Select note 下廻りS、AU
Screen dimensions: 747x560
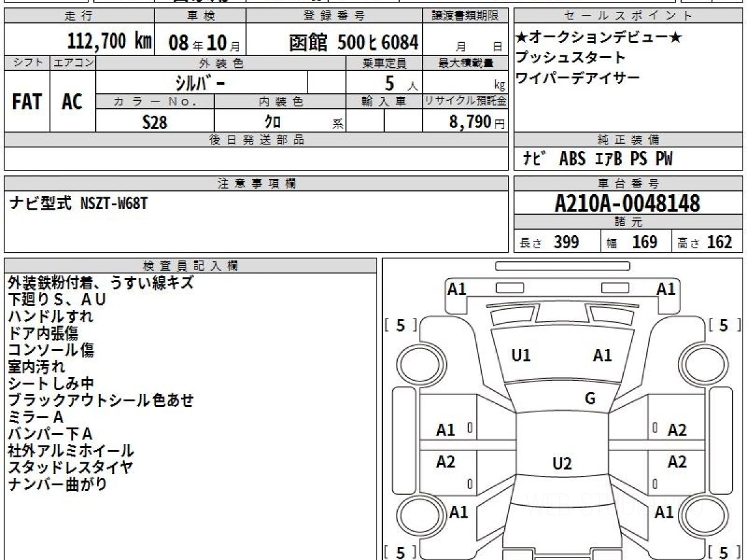tap(57, 299)
